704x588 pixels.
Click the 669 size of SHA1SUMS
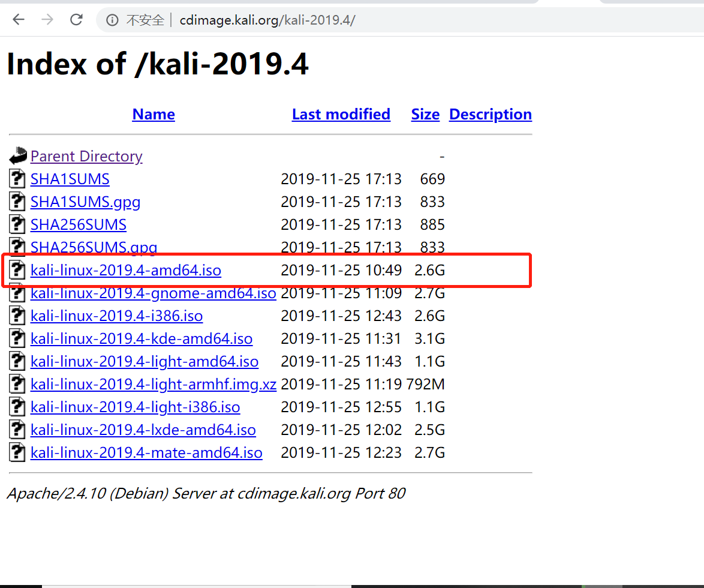tap(432, 179)
